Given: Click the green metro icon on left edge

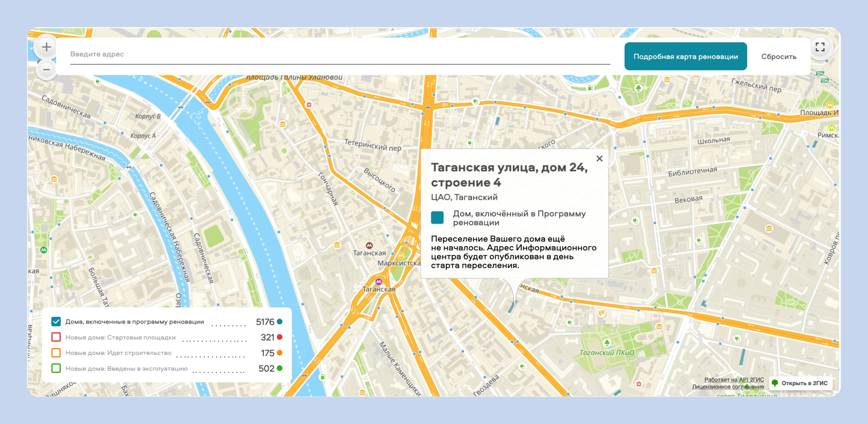Looking at the screenshot, I should [x=43, y=250].
